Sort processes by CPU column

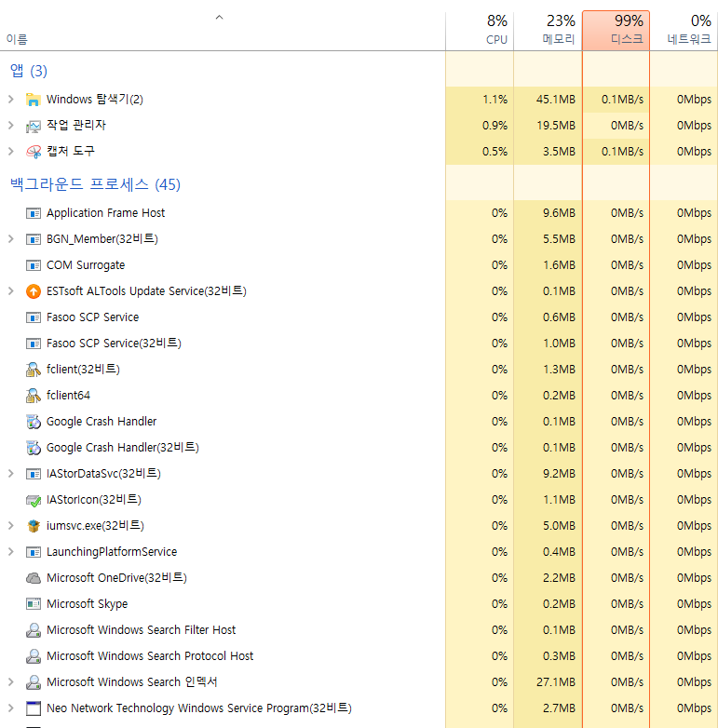480,31
